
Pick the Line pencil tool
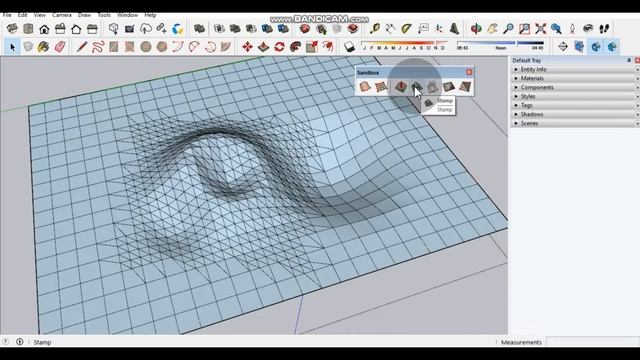tap(82, 47)
